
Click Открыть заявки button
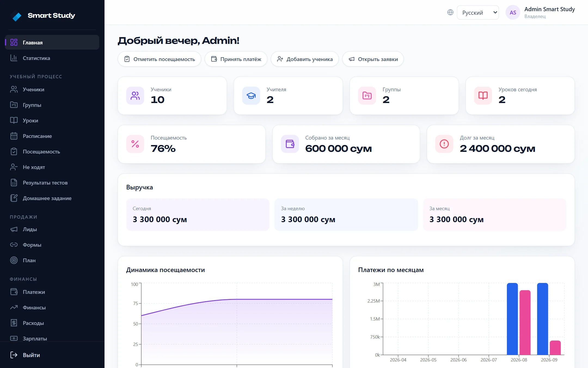point(373,59)
